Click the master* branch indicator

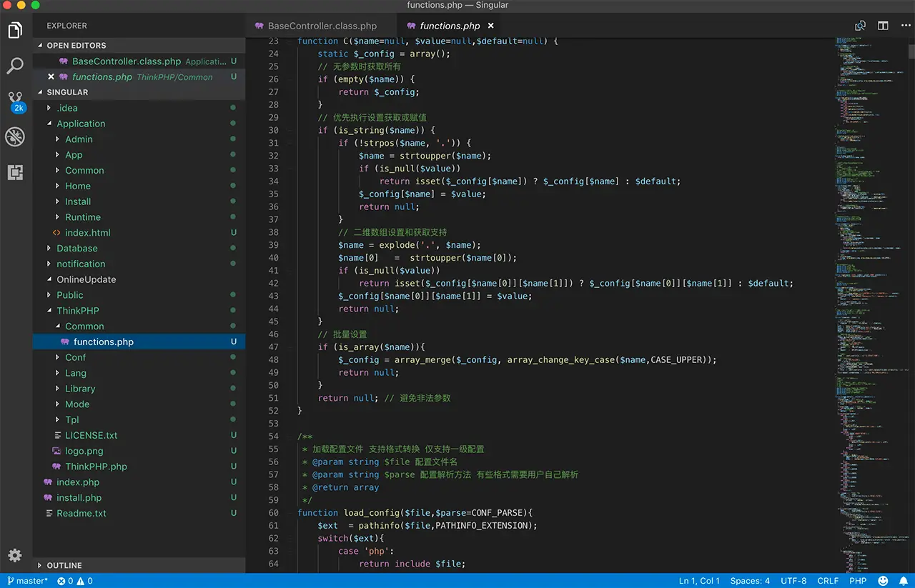[x=27, y=580]
